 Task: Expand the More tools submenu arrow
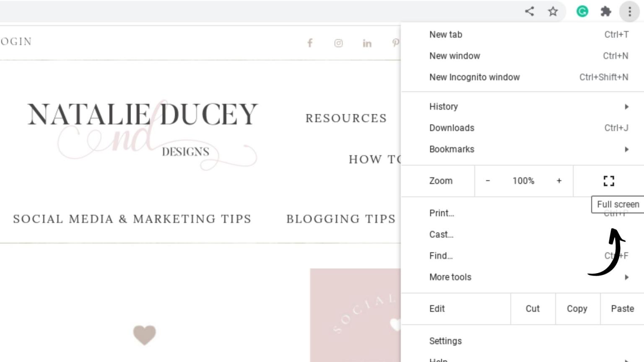pos(627,277)
